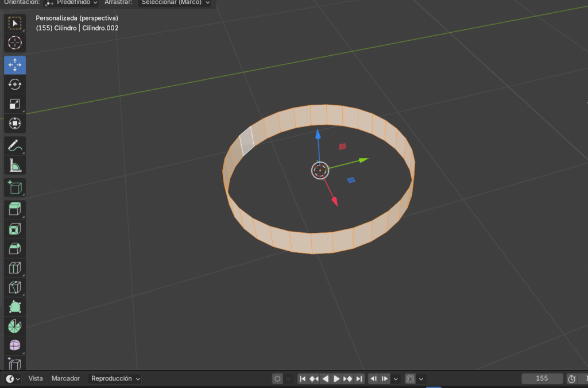The width and height of the screenshot is (588, 388).
Task: Activate the Bevel tool
Action: tap(15, 248)
